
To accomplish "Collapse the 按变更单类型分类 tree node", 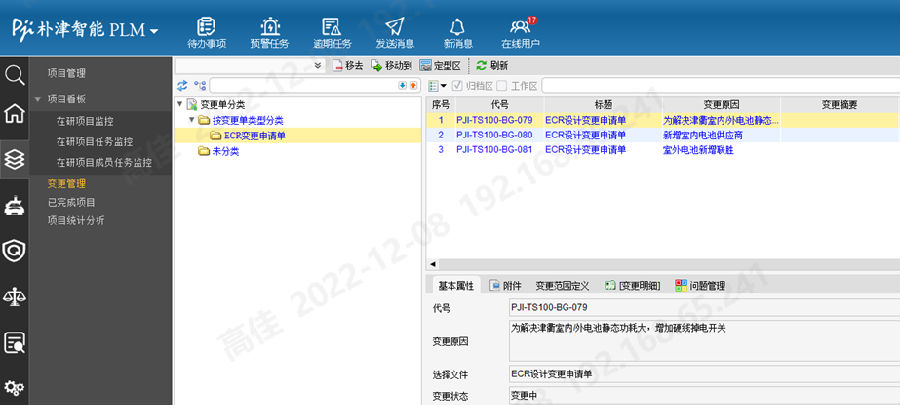I will [x=192, y=120].
